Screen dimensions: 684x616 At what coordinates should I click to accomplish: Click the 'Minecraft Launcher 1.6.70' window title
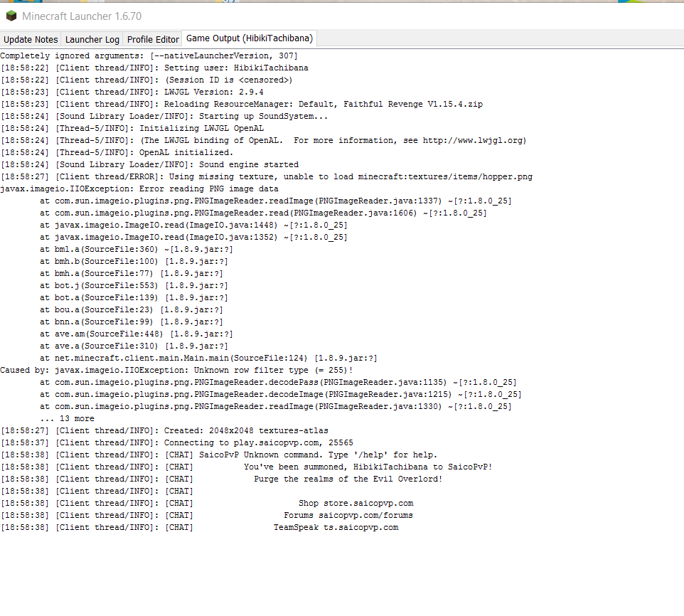coord(82,16)
